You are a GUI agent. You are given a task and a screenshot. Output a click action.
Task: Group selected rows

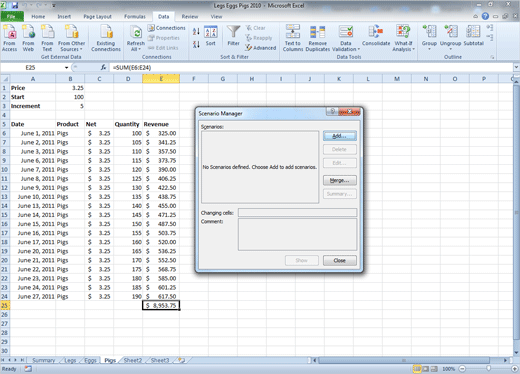pyautogui.click(x=429, y=37)
